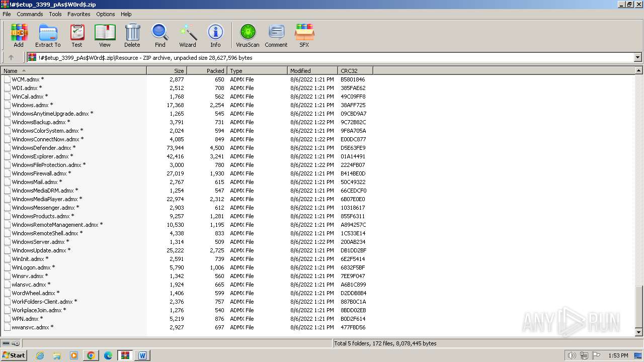Open the Commands menu
Image resolution: width=644 pixels, height=362 pixels.
pos(30,14)
